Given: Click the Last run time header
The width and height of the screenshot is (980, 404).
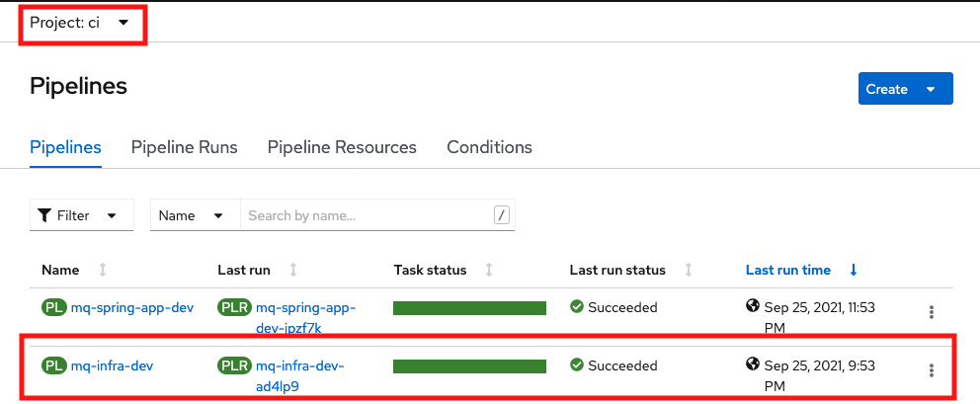Looking at the screenshot, I should [788, 271].
